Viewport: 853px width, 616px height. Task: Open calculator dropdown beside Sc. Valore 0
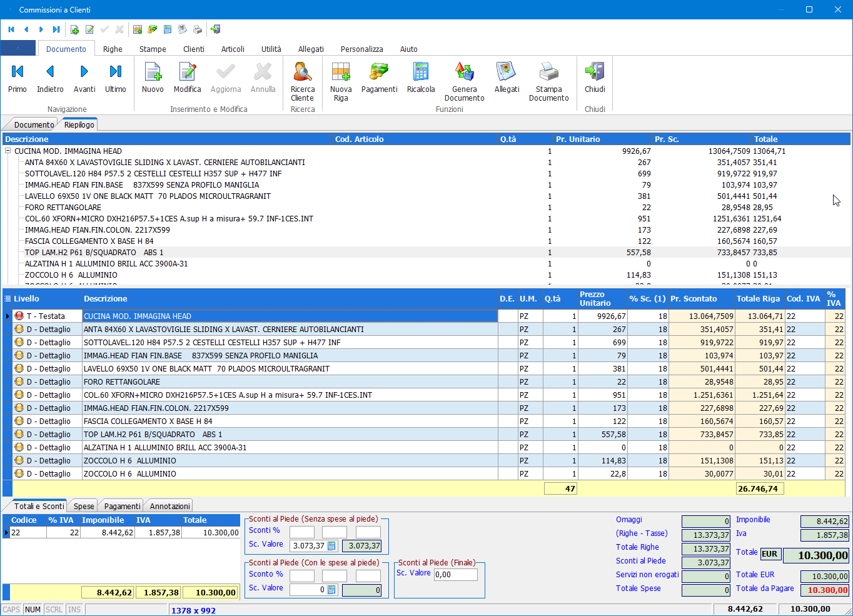pyautogui.click(x=332, y=590)
